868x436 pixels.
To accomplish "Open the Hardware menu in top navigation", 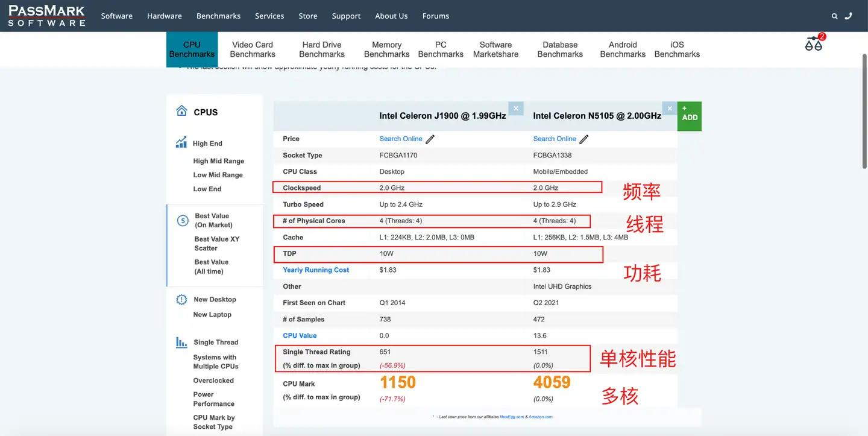I will pyautogui.click(x=165, y=16).
